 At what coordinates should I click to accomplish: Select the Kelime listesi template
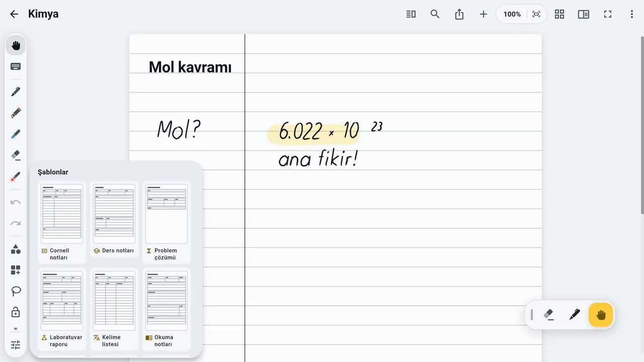(114, 309)
